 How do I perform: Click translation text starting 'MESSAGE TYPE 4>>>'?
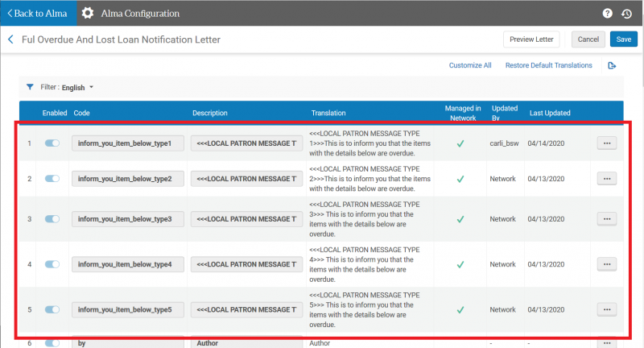coord(365,264)
